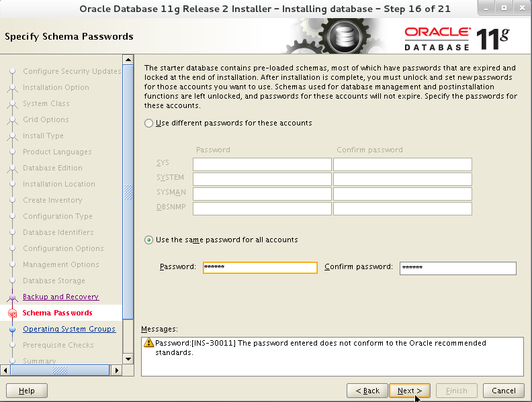The height and width of the screenshot is (402, 532).
Task: Click 'Create Inventory' step text
Action: click(52, 200)
